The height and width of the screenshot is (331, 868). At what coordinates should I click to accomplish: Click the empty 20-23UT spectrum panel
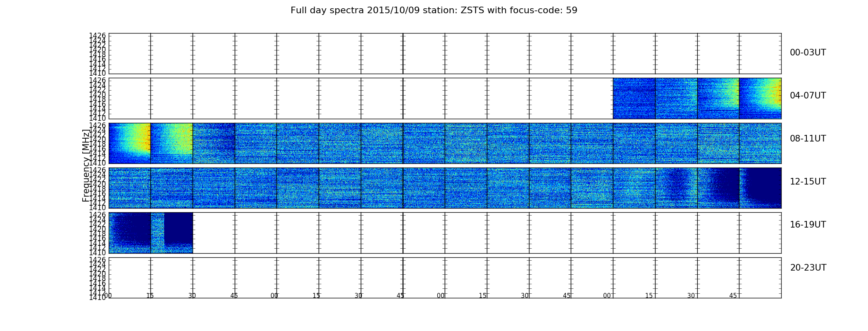[445, 278]
